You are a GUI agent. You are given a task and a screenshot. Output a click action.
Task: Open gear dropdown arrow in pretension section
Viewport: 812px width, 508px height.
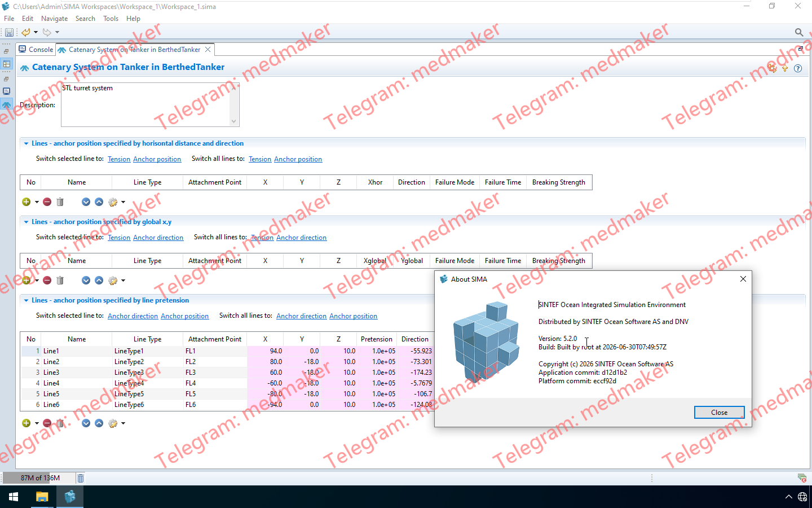click(x=123, y=423)
